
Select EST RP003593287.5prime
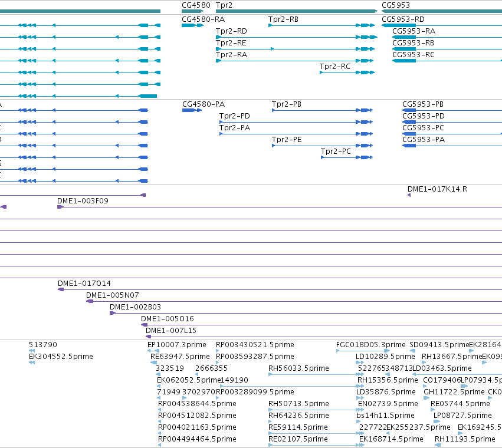pyautogui.click(x=255, y=357)
